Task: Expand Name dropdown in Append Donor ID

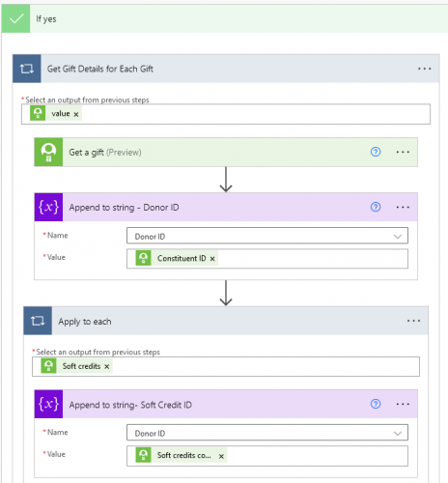Action: (398, 237)
